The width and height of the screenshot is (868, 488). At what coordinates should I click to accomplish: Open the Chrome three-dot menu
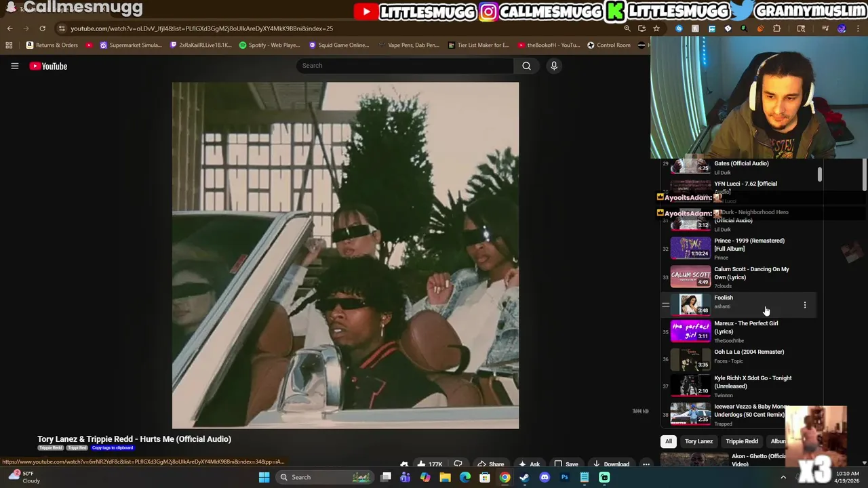[858, 28]
